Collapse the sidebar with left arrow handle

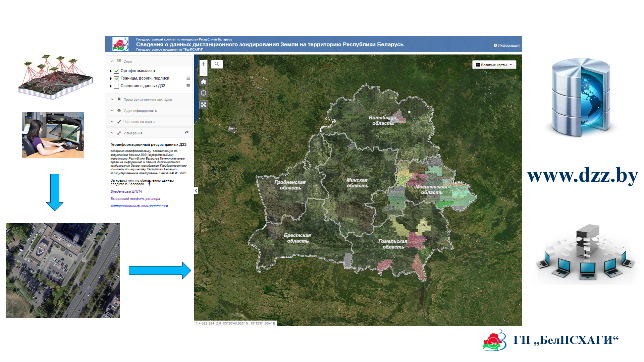tap(196, 191)
